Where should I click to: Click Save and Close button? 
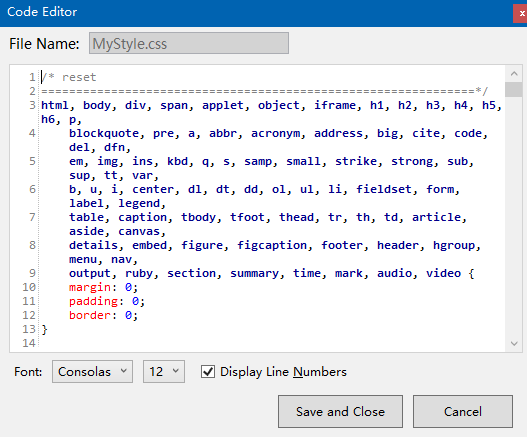(x=340, y=411)
